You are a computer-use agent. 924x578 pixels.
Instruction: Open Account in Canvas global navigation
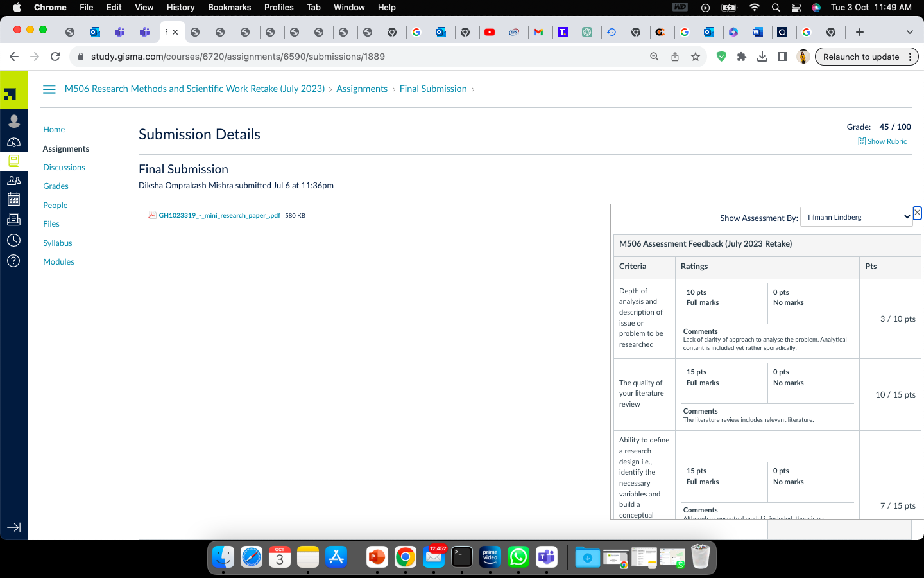(13, 121)
